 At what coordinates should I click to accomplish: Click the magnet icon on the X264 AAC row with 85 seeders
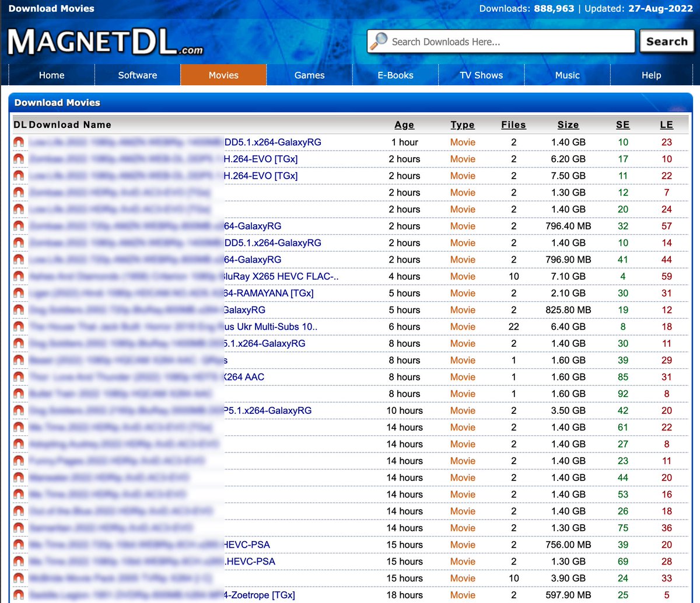(x=19, y=377)
